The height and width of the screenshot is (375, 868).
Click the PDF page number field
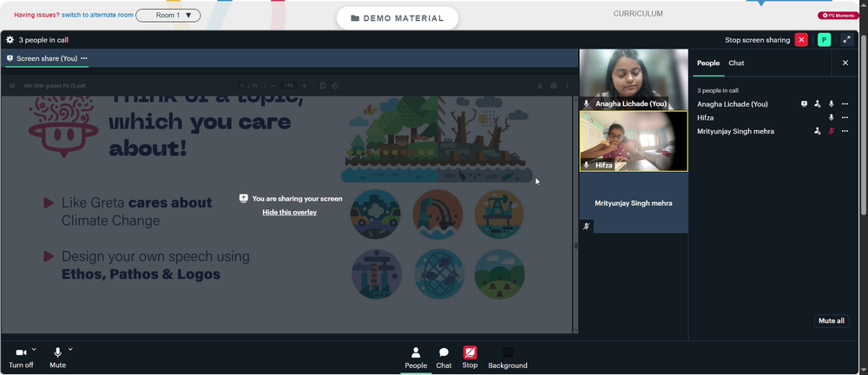tap(242, 86)
